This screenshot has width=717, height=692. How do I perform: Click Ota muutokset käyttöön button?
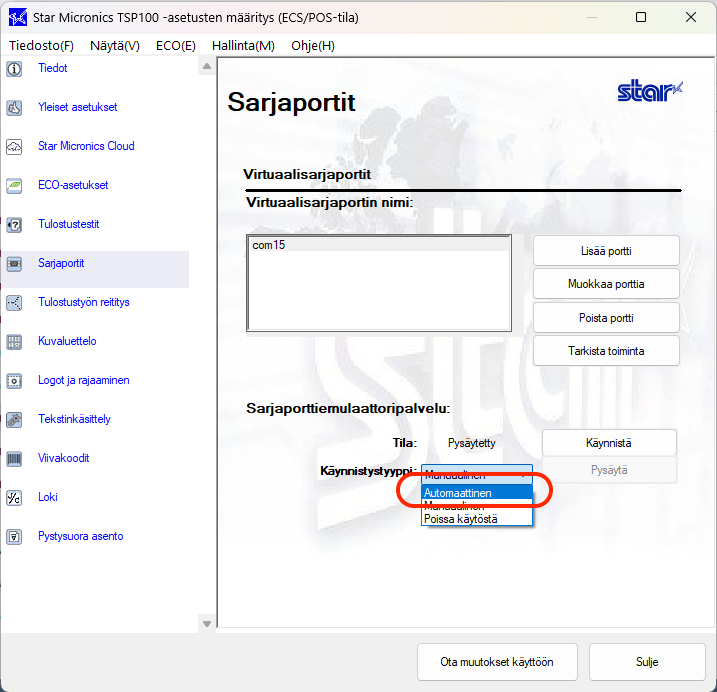tap(497, 662)
